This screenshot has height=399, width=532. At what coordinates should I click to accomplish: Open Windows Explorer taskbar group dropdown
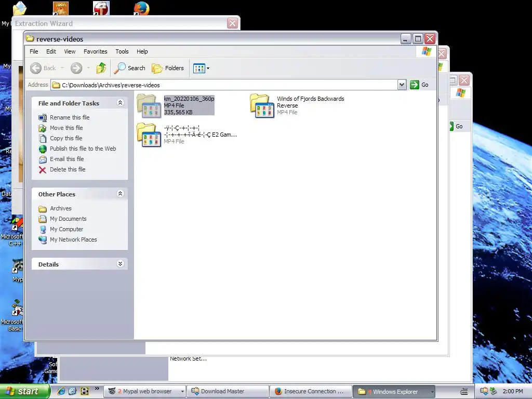(x=432, y=392)
